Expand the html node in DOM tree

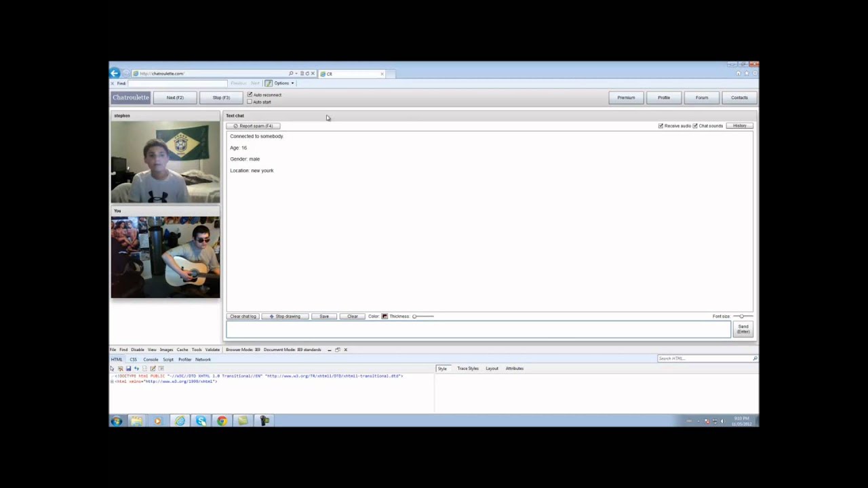coord(112,382)
